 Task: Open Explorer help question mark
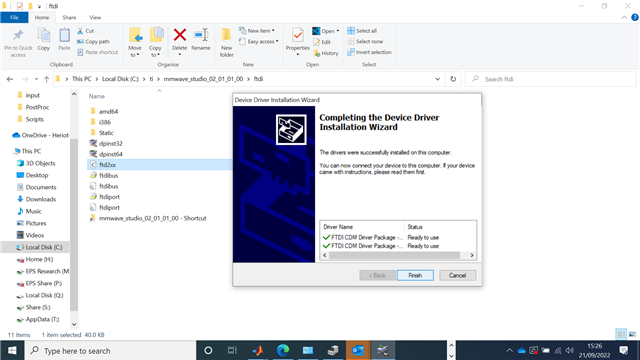(635, 18)
